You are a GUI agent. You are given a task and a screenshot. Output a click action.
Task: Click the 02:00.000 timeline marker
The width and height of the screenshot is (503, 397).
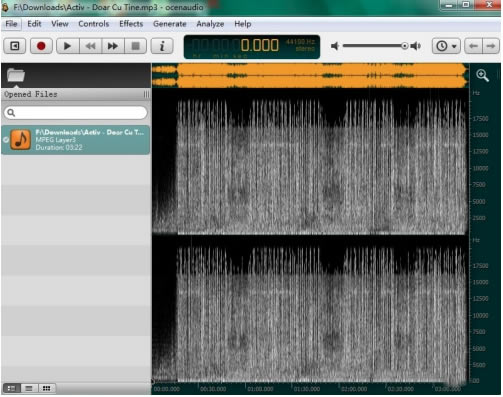(x=354, y=389)
